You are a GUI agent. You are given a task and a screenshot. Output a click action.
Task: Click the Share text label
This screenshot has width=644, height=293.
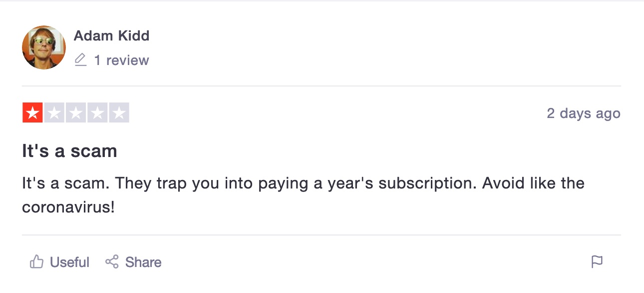pyautogui.click(x=143, y=262)
